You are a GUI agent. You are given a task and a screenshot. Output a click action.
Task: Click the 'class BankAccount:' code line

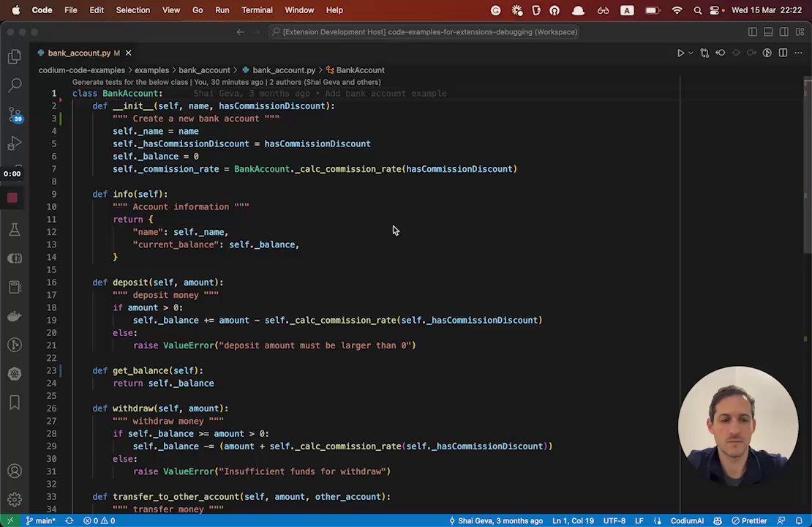117,93
